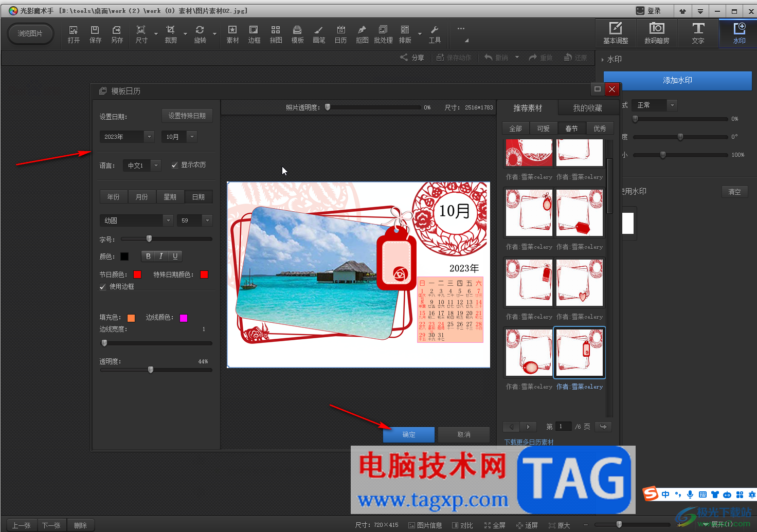The width and height of the screenshot is (757, 532).
Task: Expand the 旋转 tool dropdown arrow
Action: tap(214, 34)
